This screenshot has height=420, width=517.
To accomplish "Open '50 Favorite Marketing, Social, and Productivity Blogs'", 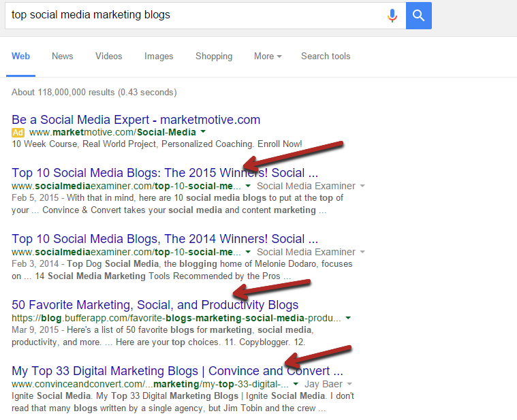I will click(x=155, y=305).
